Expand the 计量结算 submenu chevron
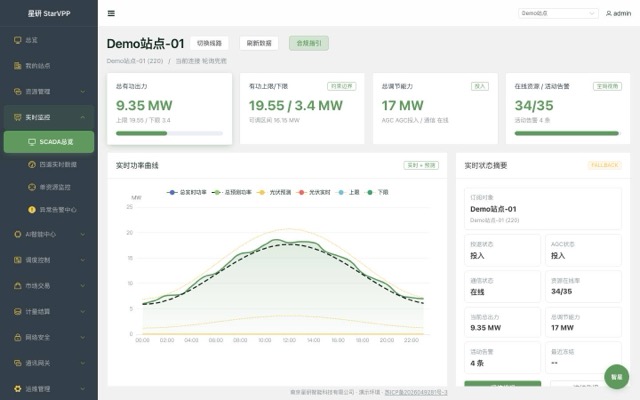Image resolution: width=640 pixels, height=400 pixels. (x=83, y=311)
